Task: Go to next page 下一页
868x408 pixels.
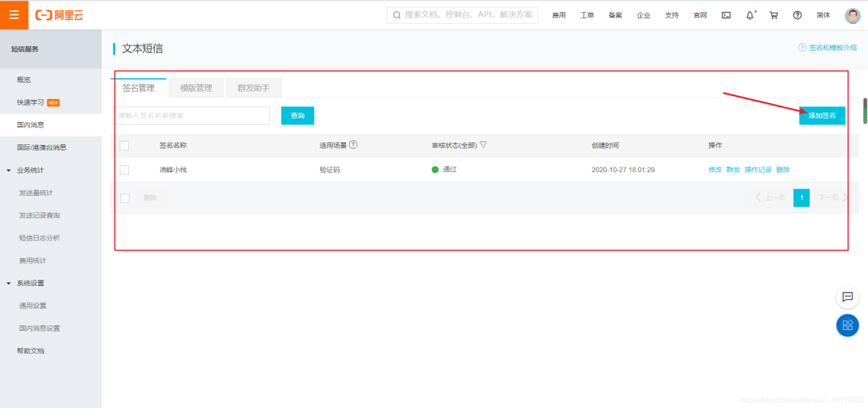Action: [833, 198]
